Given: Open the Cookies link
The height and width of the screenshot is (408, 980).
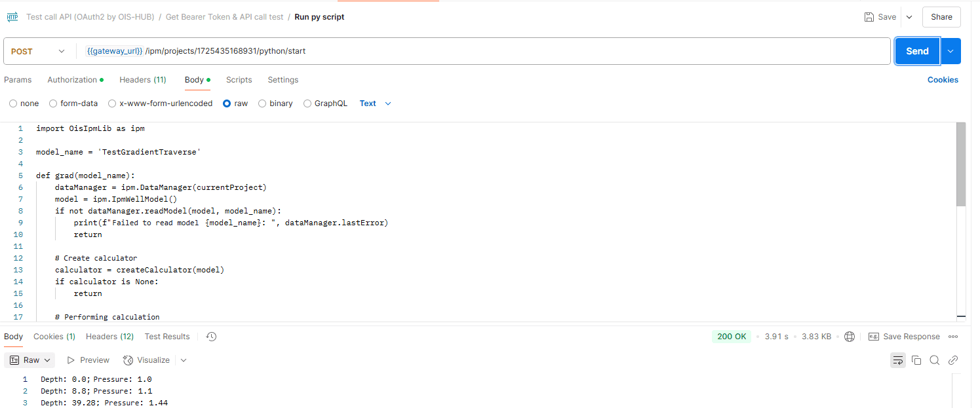Looking at the screenshot, I should (943, 80).
